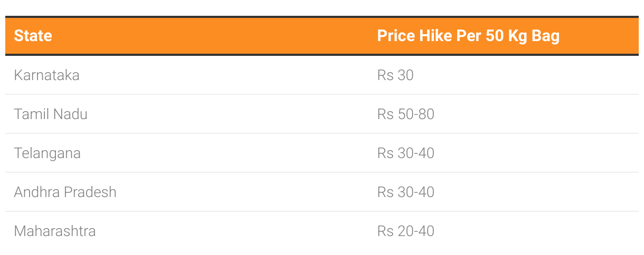Click the Telangana row label
The width and height of the screenshot is (644, 255).
pyautogui.click(x=48, y=153)
